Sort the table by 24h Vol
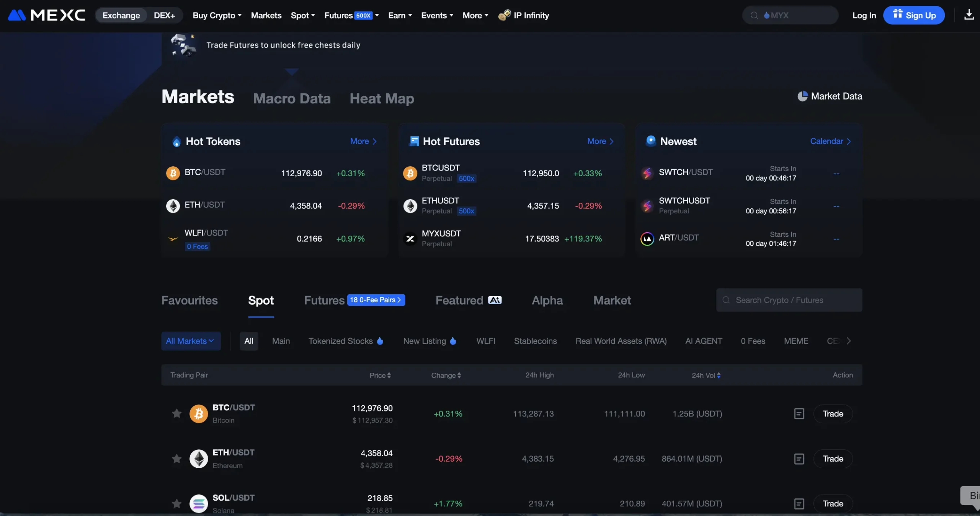980x516 pixels. point(706,375)
